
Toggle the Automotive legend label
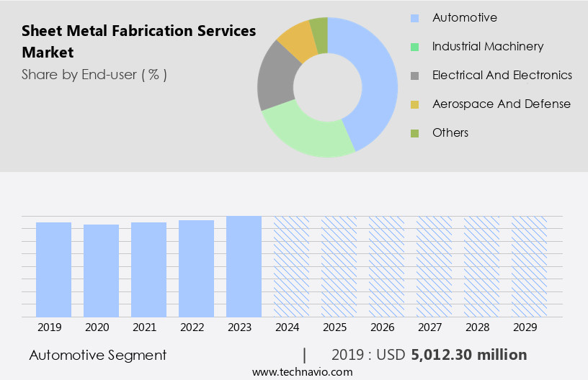click(464, 18)
